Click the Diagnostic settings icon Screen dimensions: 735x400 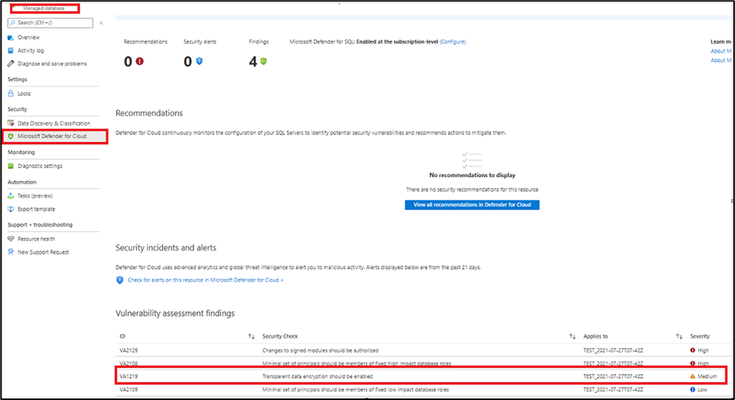click(11, 166)
